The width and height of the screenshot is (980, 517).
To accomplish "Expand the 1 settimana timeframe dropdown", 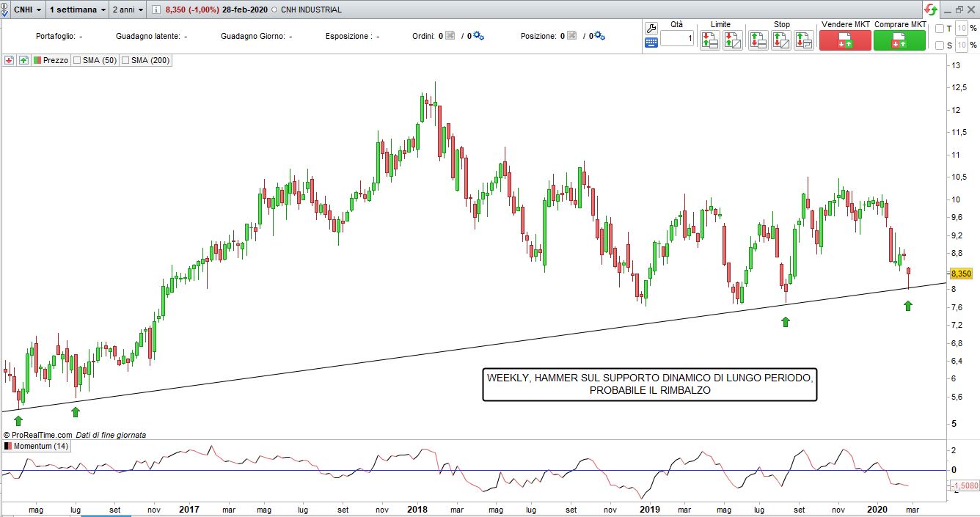I will tap(77, 10).
